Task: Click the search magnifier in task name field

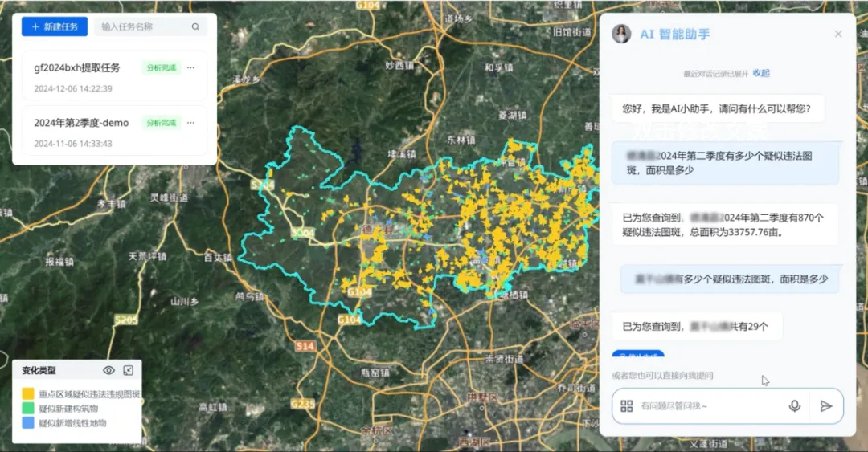Action: pos(195,26)
